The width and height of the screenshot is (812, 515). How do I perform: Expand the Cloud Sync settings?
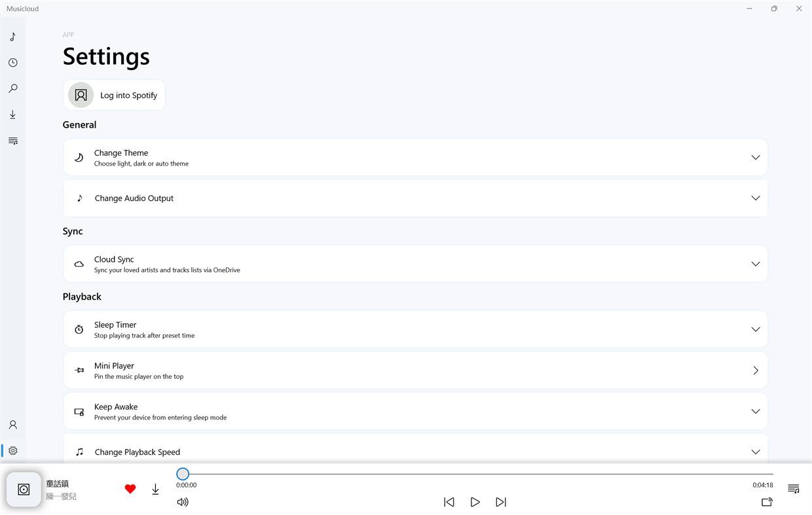coord(756,264)
